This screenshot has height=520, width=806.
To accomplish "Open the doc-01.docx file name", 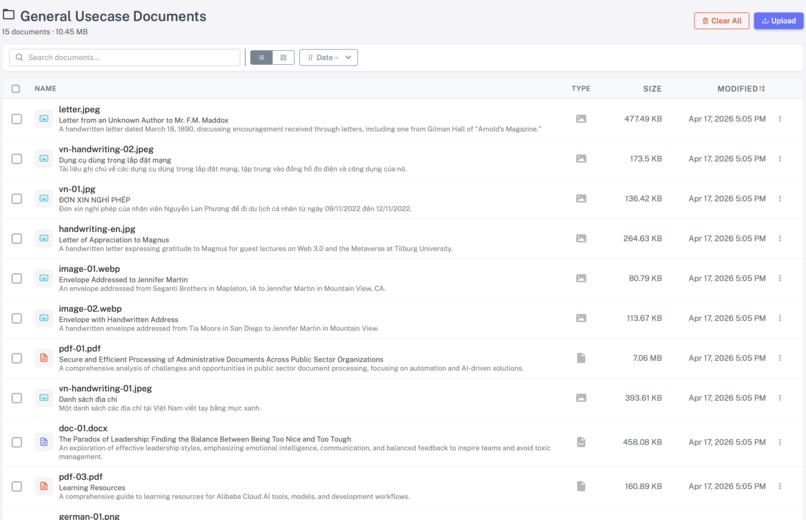I will 83,428.
